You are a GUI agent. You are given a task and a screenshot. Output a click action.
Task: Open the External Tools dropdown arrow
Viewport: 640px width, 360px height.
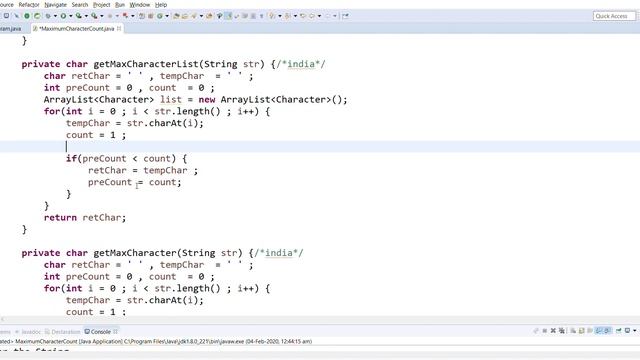click(102, 16)
